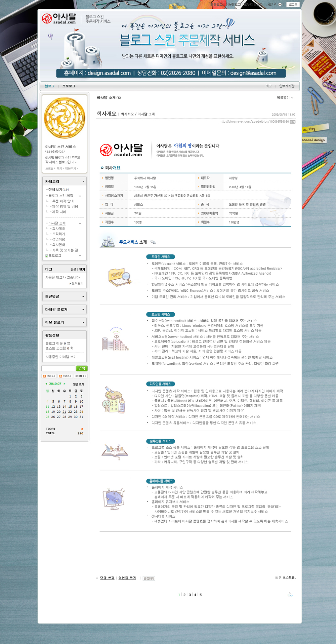Screen dimensions: 336x644
Task: Click the 로그인 button
Action: coord(293,5)
